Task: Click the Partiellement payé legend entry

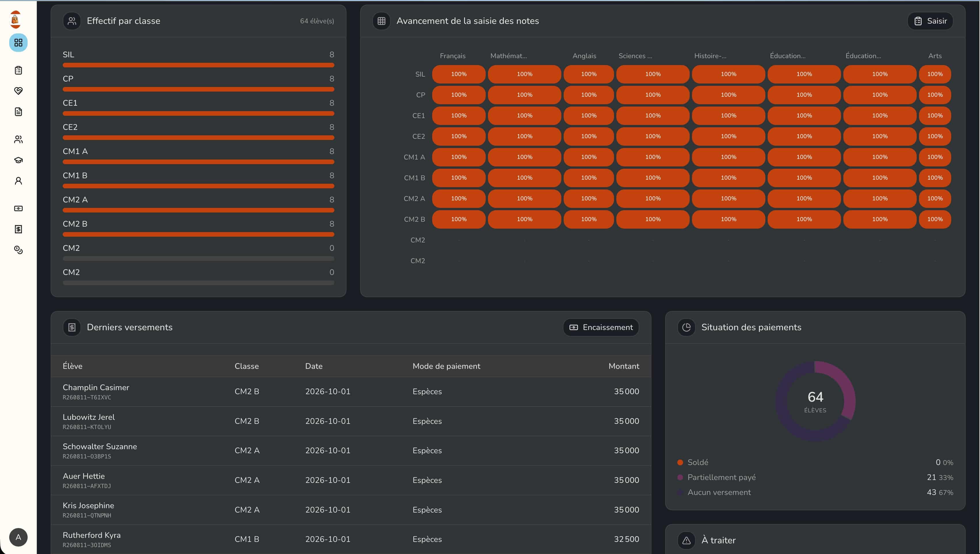Action: click(815, 477)
